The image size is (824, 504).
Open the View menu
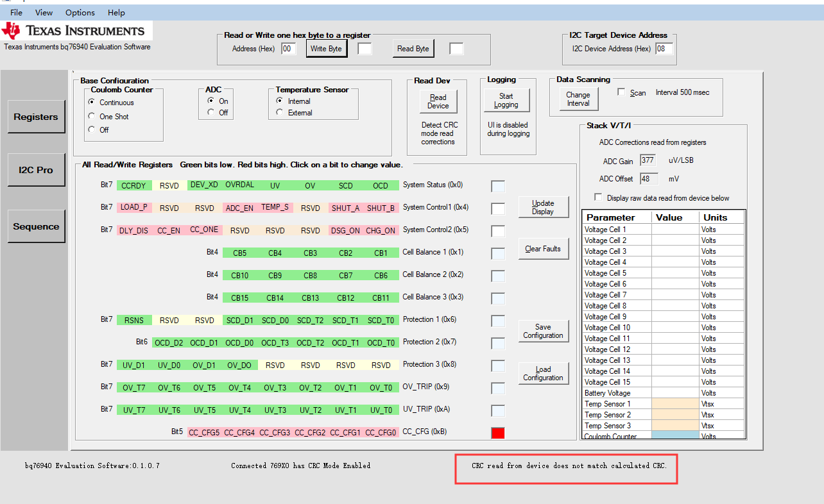[44, 12]
